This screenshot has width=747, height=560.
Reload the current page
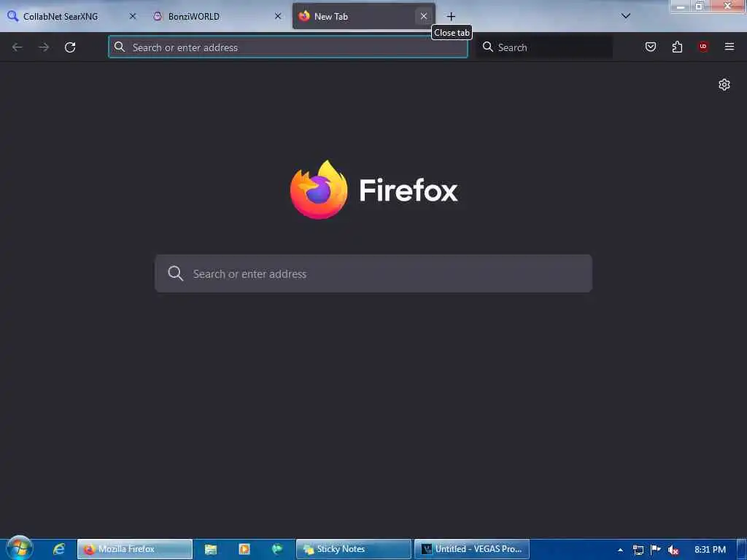coord(70,47)
